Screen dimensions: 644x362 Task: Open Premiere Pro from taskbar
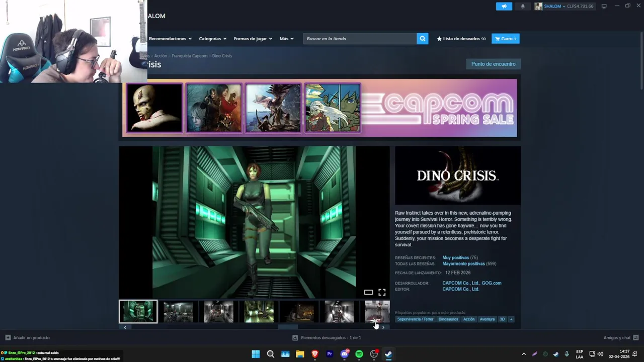330,354
